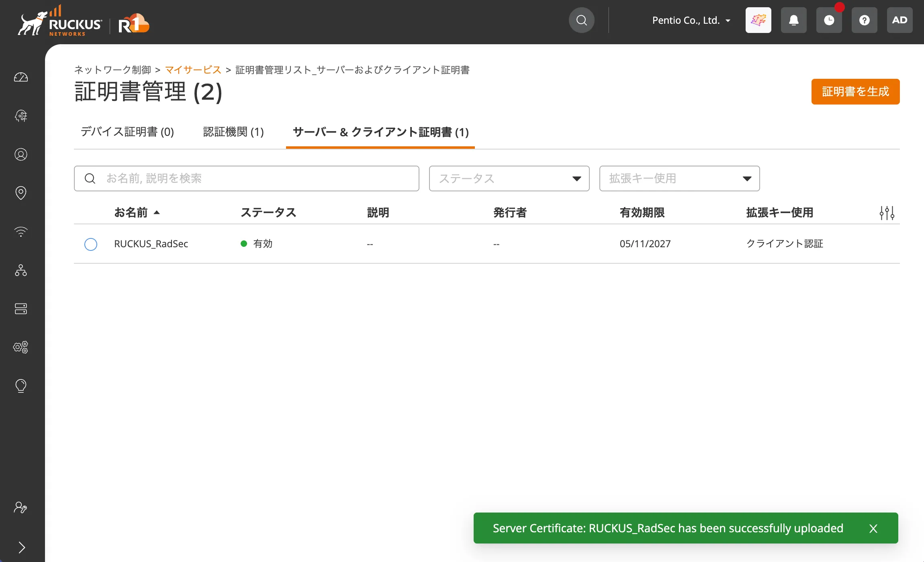Screen dimensions: 924x562
Task: Dismiss the success upload notification
Action: point(873,528)
